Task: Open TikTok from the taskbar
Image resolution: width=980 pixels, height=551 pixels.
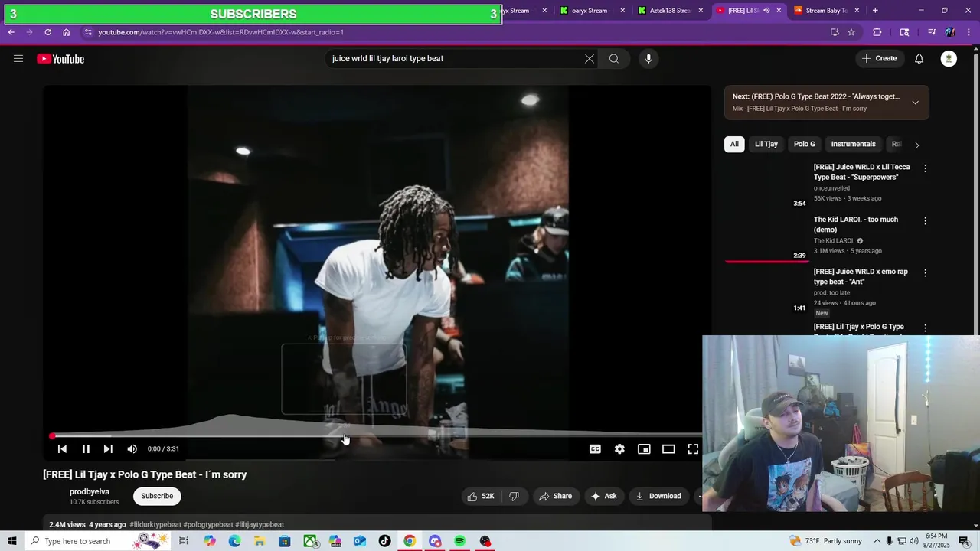Action: click(384, 541)
